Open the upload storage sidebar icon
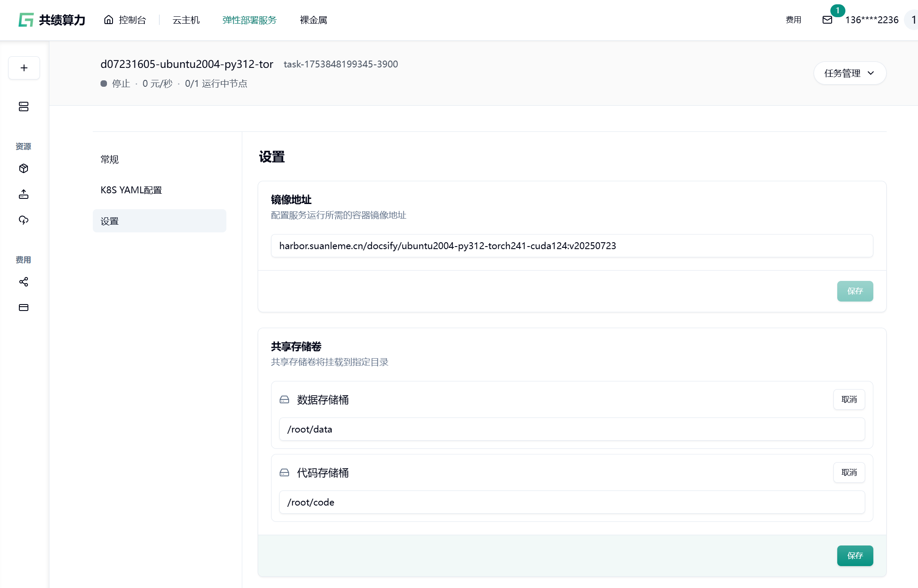 [24, 195]
